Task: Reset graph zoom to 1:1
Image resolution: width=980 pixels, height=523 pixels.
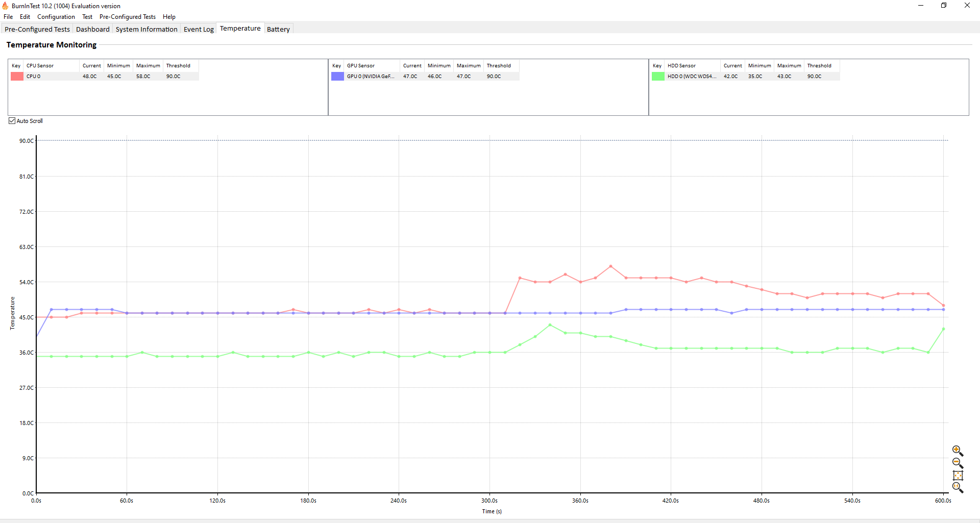Action: 958,488
